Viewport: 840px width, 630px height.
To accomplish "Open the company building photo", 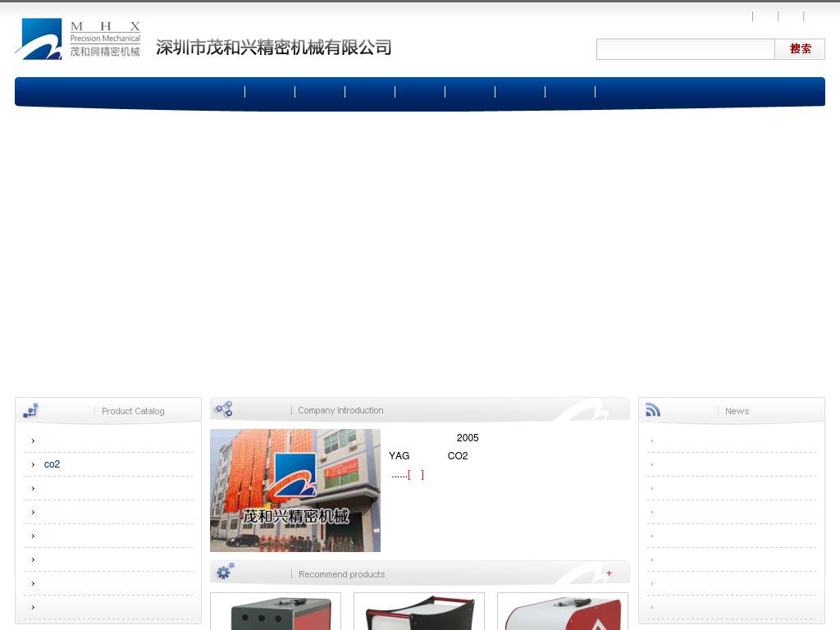I will [295, 491].
